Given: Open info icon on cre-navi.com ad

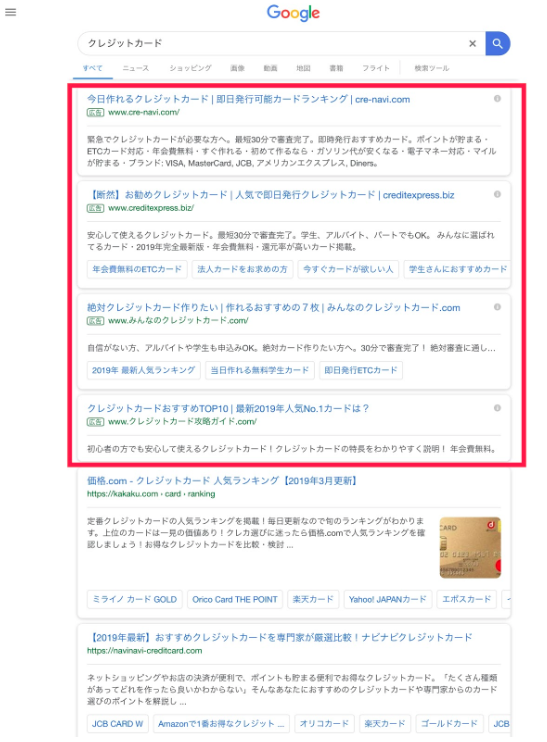Looking at the screenshot, I should click(497, 98).
